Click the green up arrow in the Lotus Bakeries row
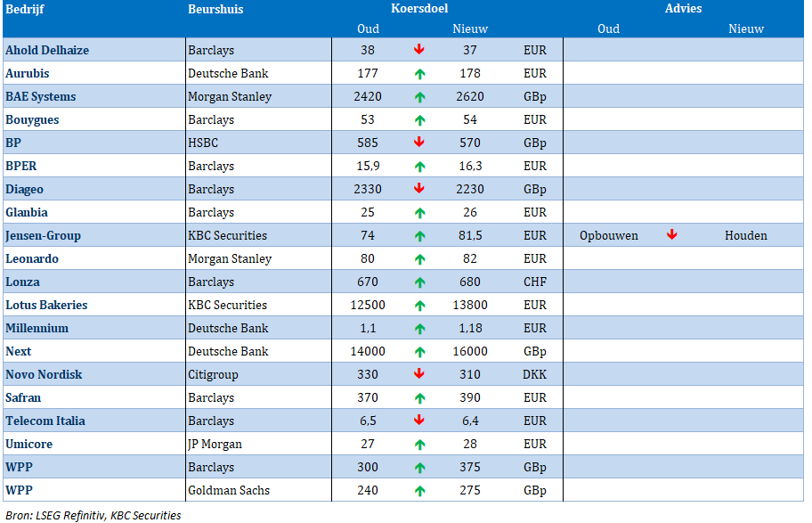This screenshot has height=523, width=812. pyautogui.click(x=419, y=306)
